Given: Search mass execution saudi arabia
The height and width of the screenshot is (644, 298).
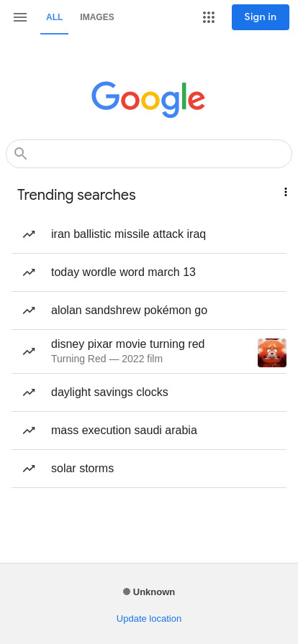Looking at the screenshot, I should pyautogui.click(x=149, y=431).
